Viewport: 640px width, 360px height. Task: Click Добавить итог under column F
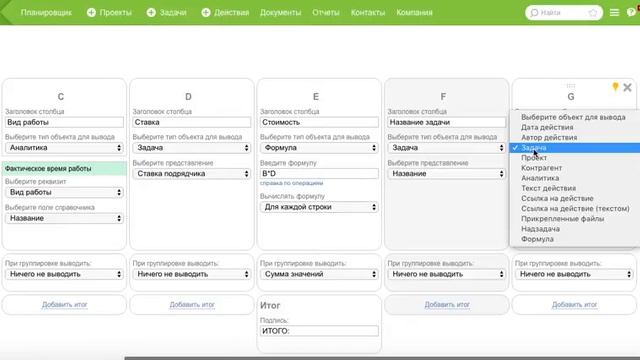pyautogui.click(x=447, y=304)
